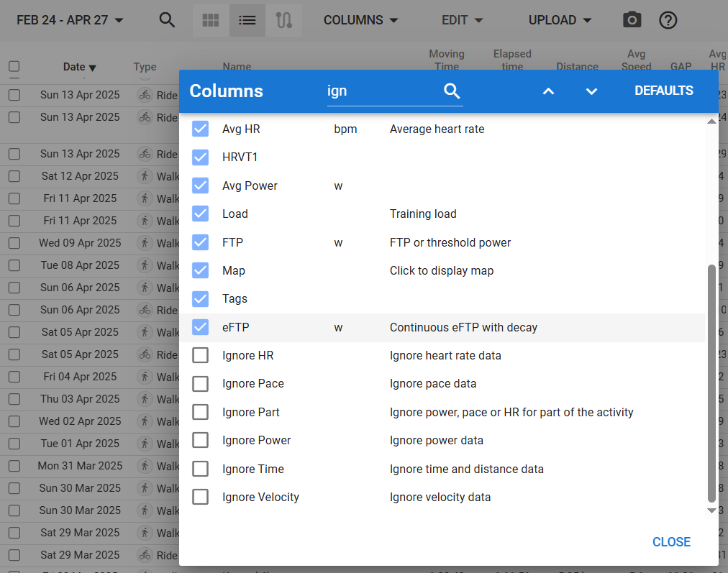
Task: Select all activities with header checkbox
Action: (14, 66)
